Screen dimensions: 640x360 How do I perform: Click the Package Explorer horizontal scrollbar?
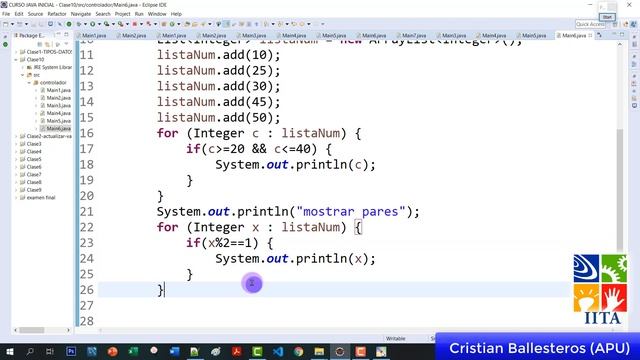tap(31, 330)
